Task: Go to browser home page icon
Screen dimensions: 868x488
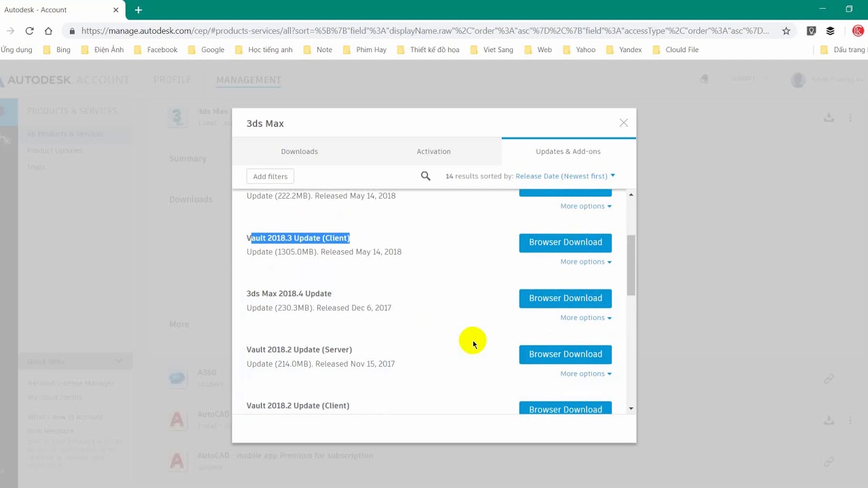Action: tap(48, 30)
